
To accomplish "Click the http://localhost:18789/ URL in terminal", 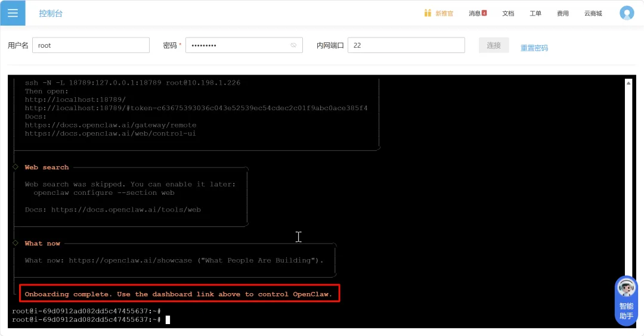I will tap(75, 99).
